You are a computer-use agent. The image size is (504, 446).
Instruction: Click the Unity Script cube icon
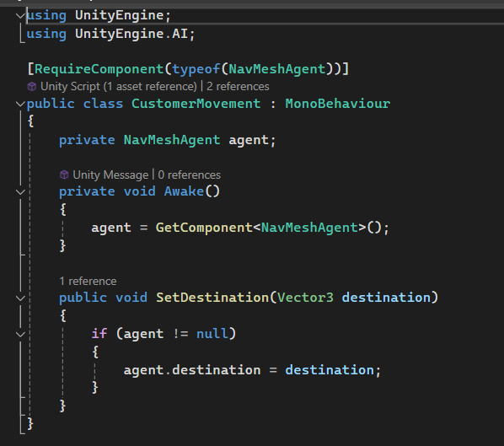click(x=32, y=87)
